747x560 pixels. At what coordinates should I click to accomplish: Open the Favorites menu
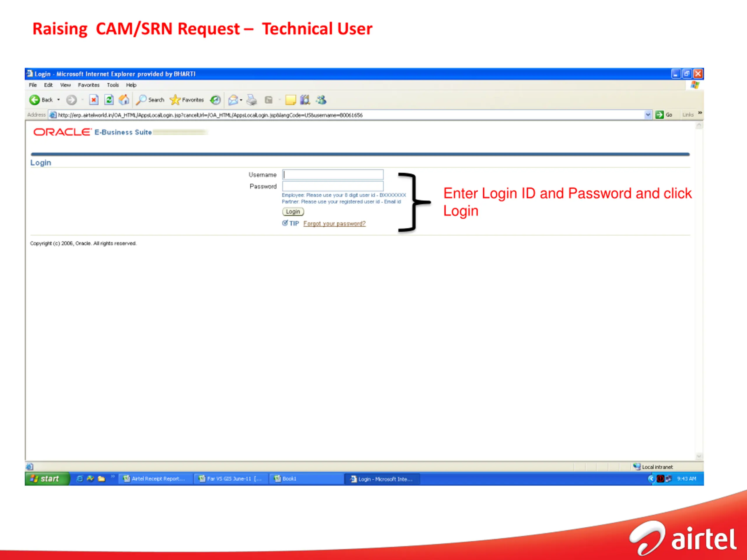click(x=89, y=85)
